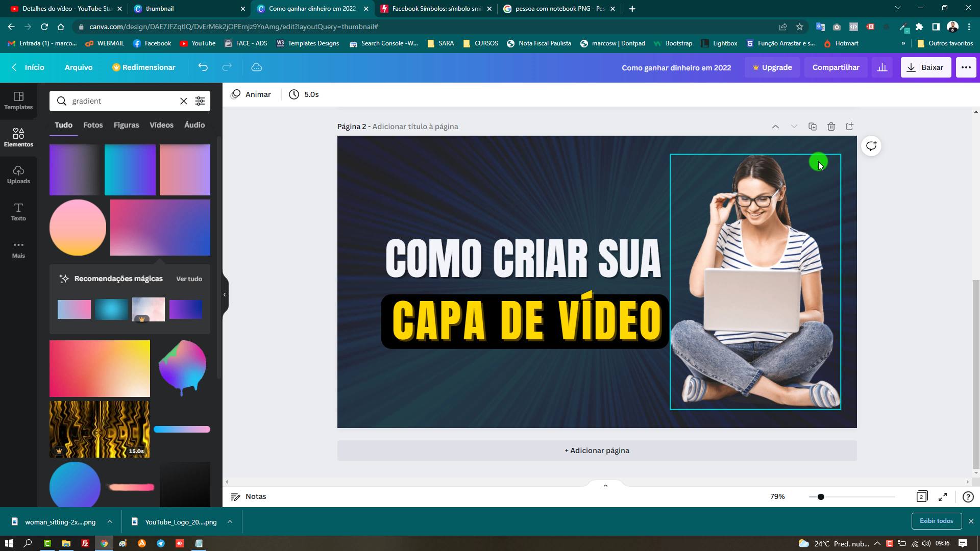Open the three-dot more menu
The height and width of the screenshot is (551, 980).
966,67
